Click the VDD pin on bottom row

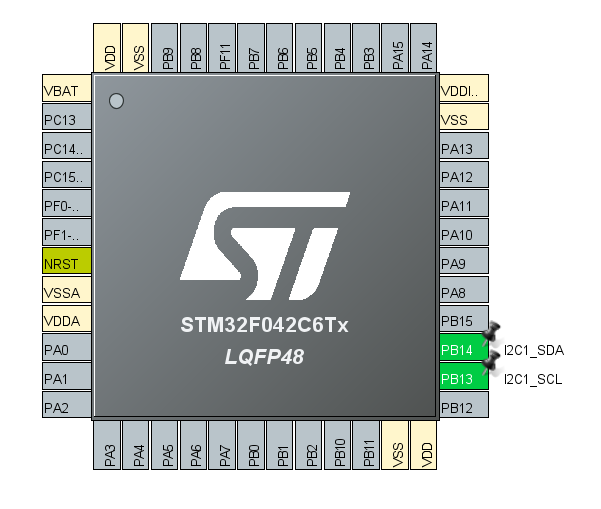click(x=424, y=445)
